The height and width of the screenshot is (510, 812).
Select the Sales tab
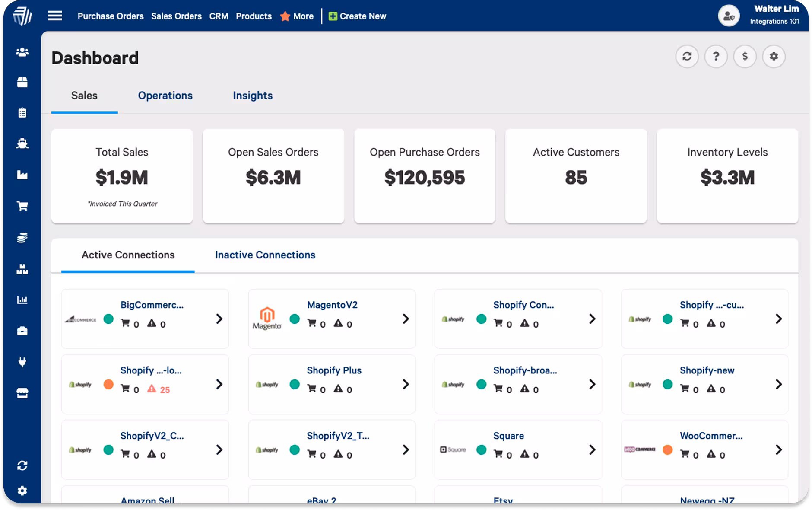(84, 96)
